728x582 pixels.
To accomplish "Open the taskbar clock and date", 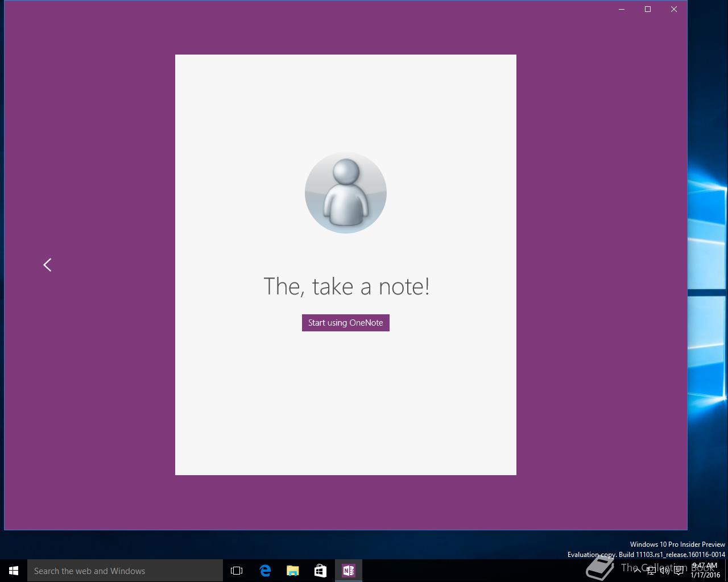I will click(705, 571).
